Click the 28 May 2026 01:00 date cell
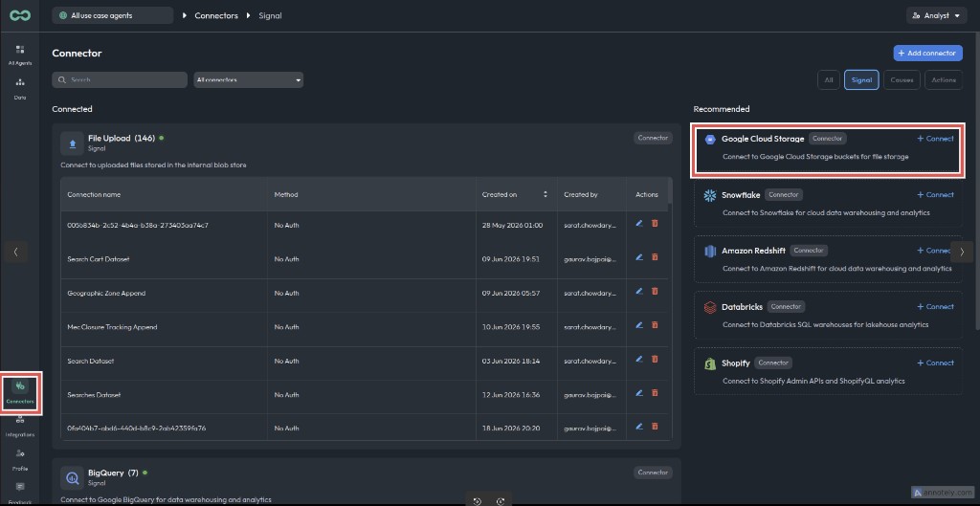 512,225
